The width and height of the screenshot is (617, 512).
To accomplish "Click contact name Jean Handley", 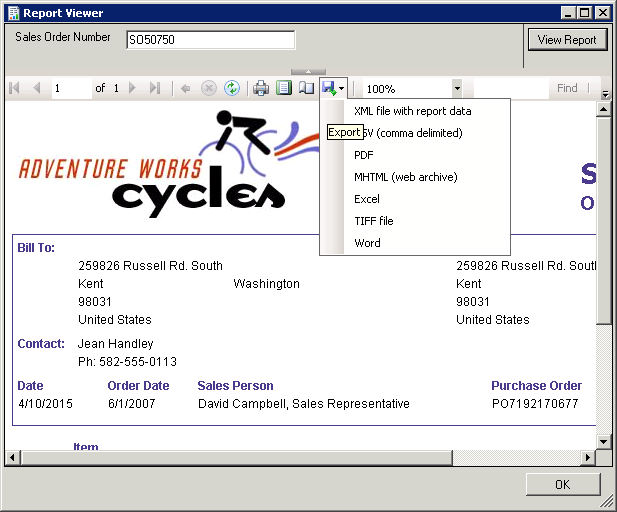I will (x=115, y=344).
